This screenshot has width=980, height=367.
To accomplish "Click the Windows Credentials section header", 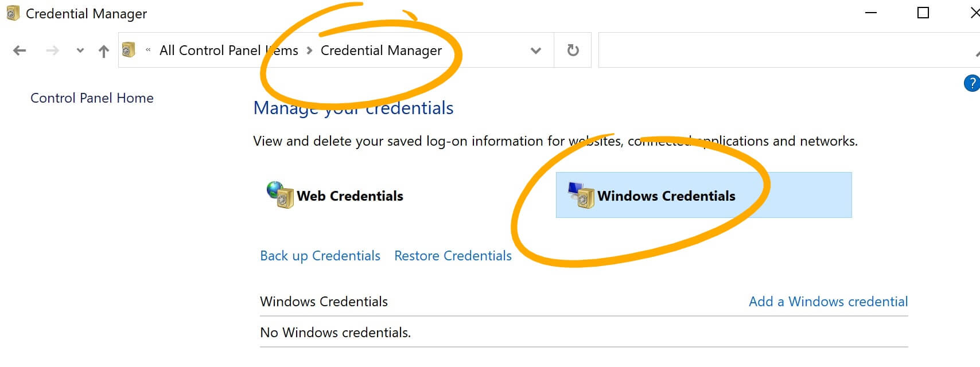I will click(x=324, y=302).
